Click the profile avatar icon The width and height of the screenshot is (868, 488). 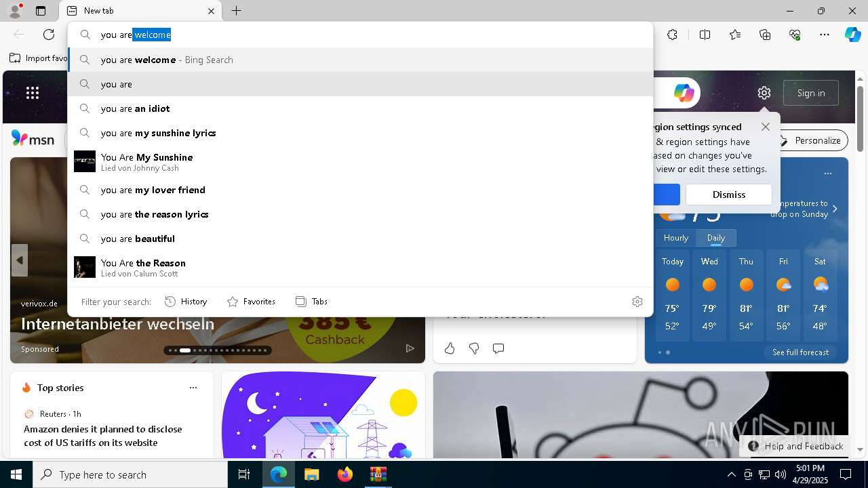click(14, 11)
